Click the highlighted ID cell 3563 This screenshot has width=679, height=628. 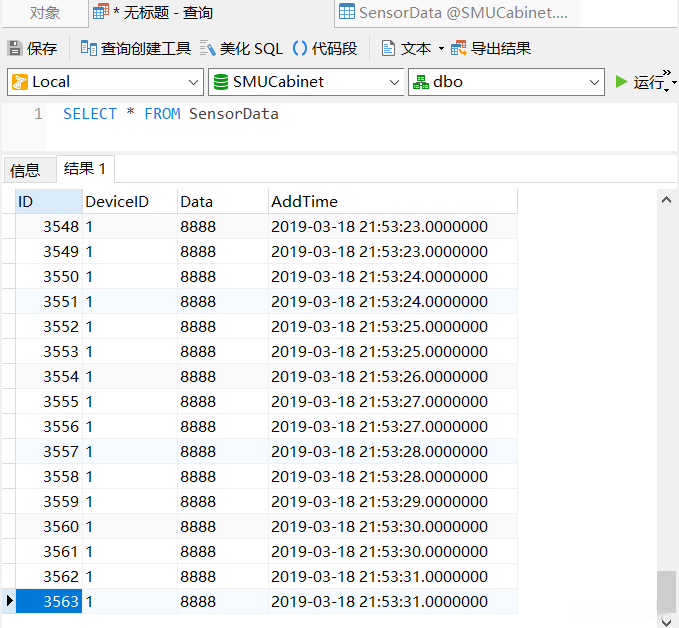[49, 602]
